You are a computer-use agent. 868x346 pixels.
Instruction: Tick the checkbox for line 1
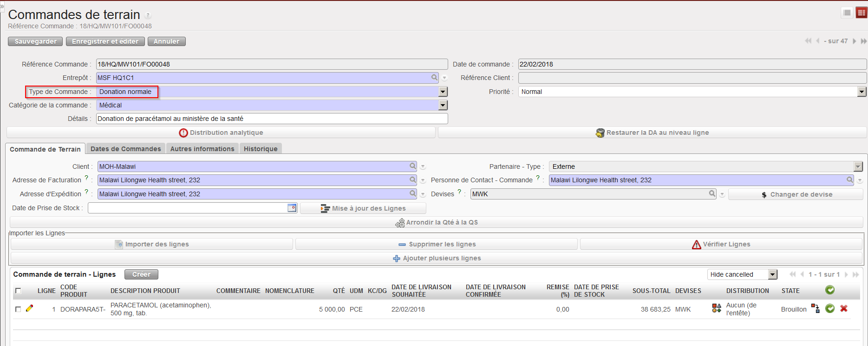tap(18, 309)
